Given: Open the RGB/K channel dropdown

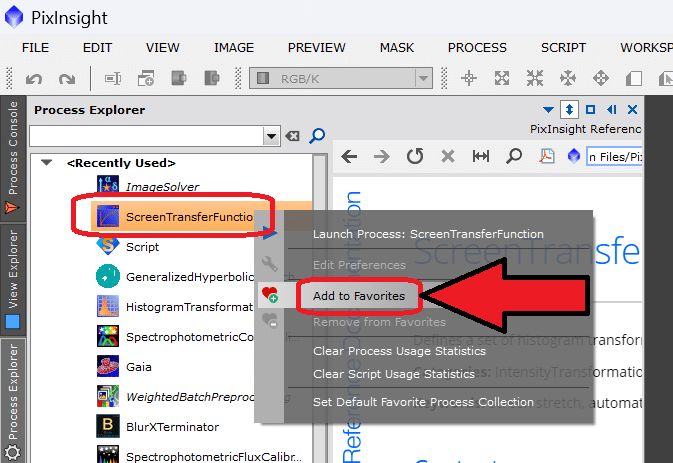Looking at the screenshot, I should point(423,79).
